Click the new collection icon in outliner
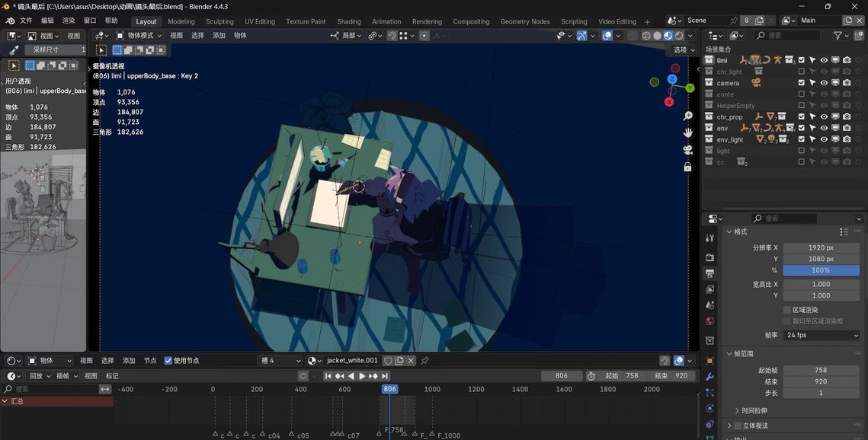The height and width of the screenshot is (440, 868). tap(858, 35)
